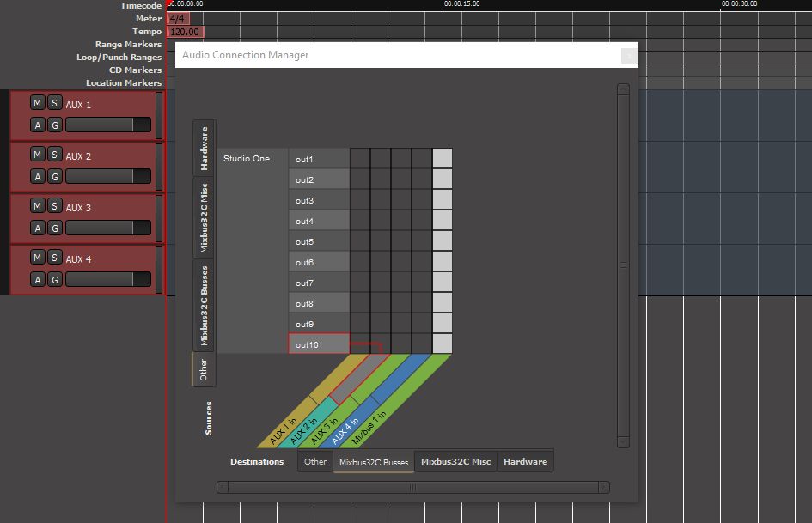Switch to Mixbus32C Busses sources tab
The width and height of the screenshot is (812, 523).
pos(204,306)
